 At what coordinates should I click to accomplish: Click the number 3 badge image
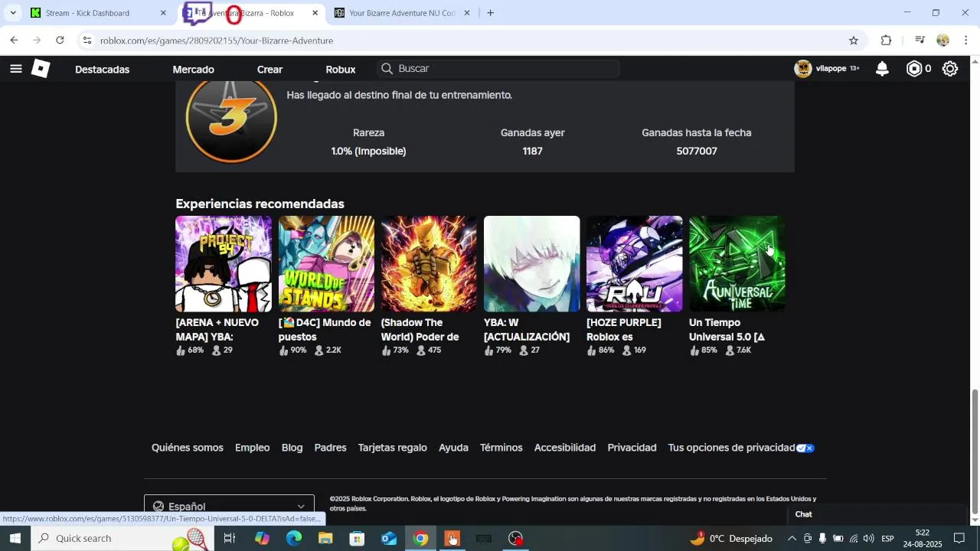click(231, 119)
